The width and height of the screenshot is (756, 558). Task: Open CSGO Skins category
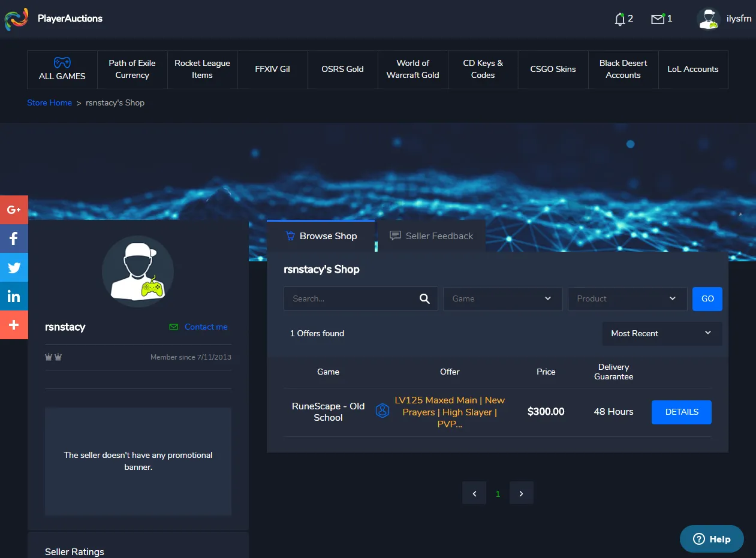[x=553, y=70]
